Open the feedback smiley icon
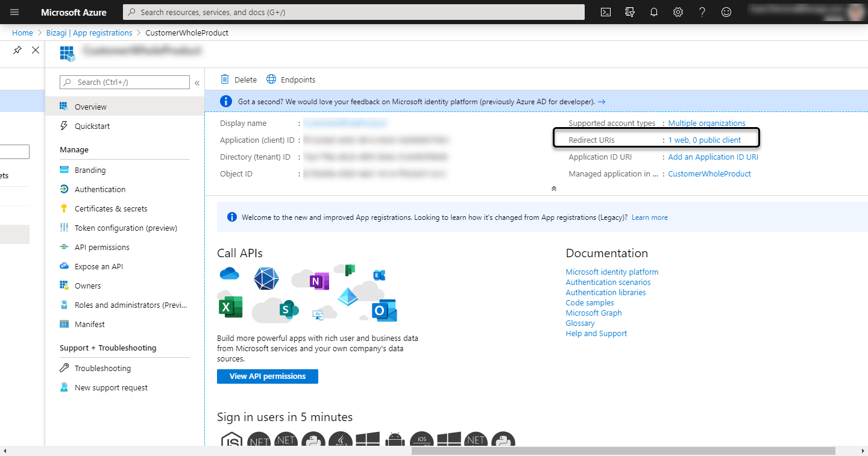 726,12
